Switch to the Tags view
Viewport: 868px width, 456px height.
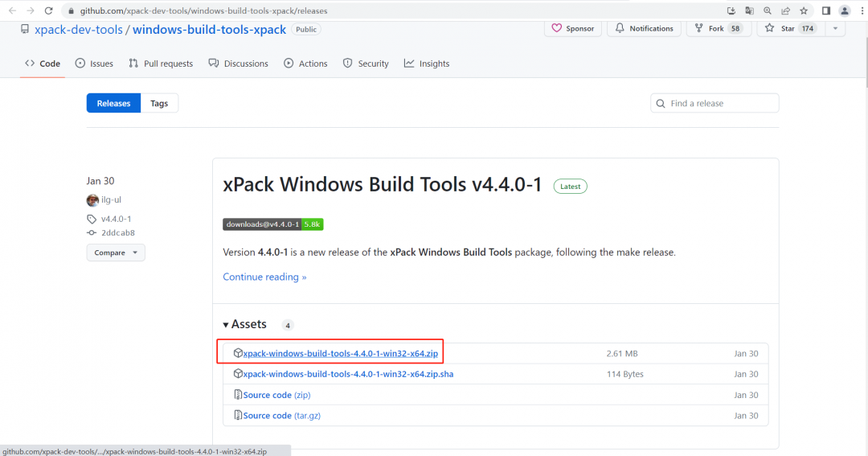[x=159, y=103]
